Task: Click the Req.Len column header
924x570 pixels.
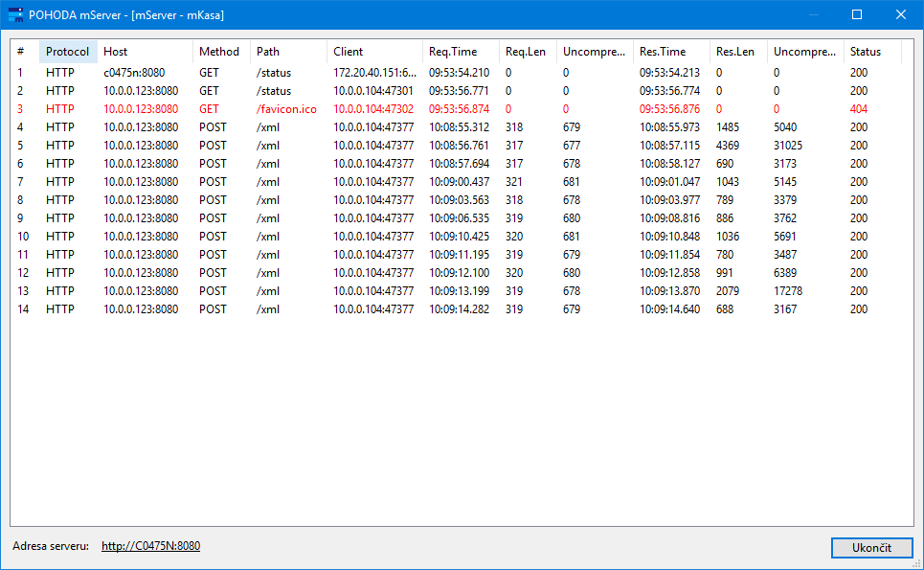Action: [x=528, y=52]
